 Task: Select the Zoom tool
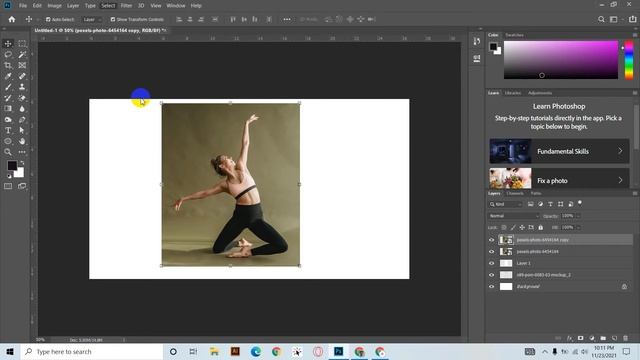click(8, 152)
